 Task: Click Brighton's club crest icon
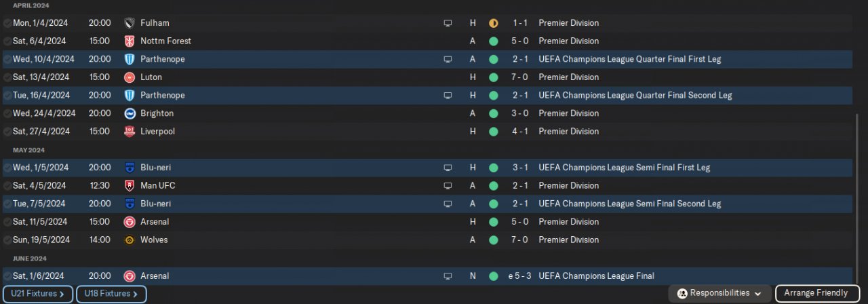pyautogui.click(x=130, y=113)
